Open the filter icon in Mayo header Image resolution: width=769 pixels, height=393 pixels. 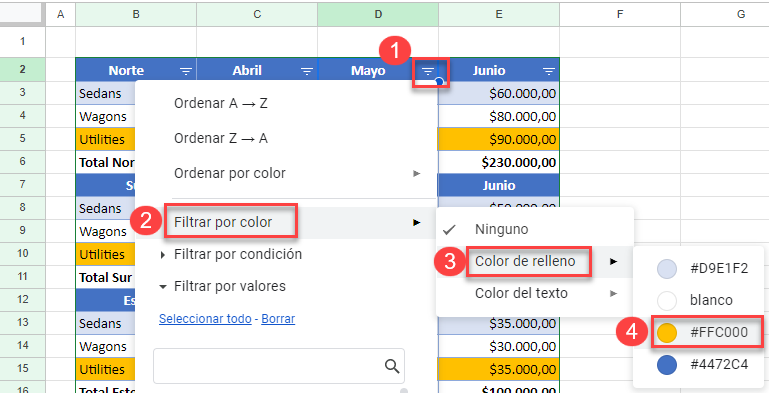pyautogui.click(x=428, y=71)
